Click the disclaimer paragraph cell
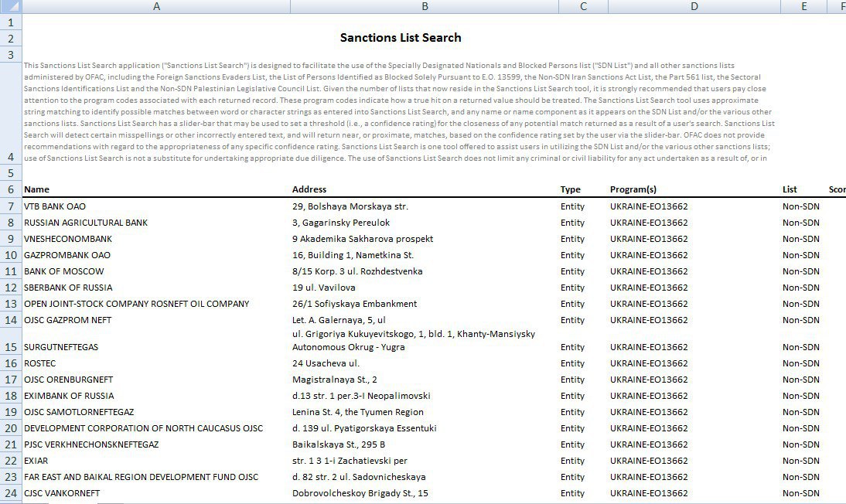The width and height of the screenshot is (846, 504). [399, 112]
